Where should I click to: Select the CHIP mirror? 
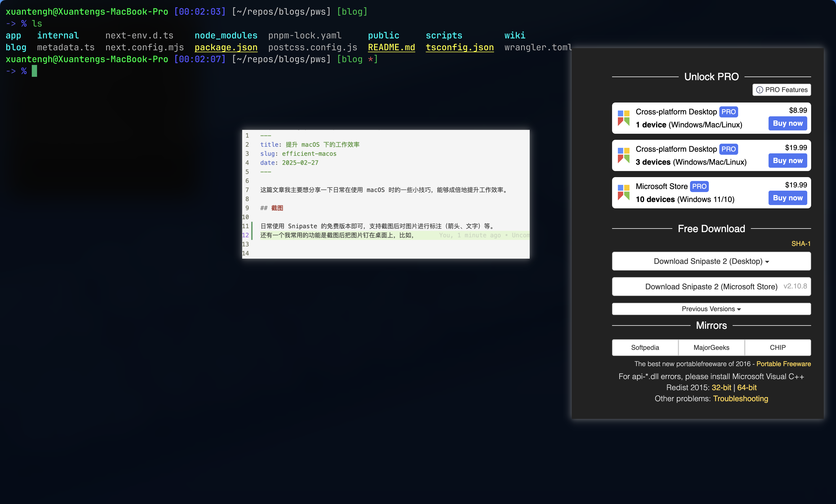(x=777, y=347)
